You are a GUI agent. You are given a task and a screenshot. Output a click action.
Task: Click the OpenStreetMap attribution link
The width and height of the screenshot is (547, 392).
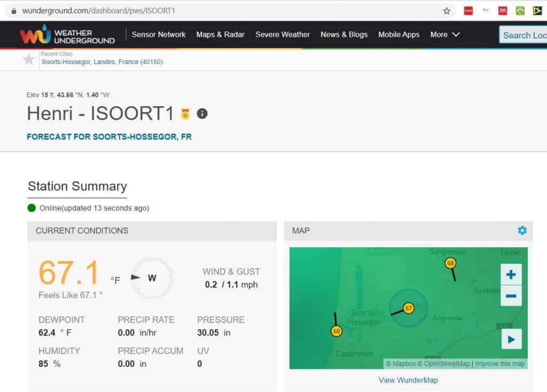[x=444, y=364]
